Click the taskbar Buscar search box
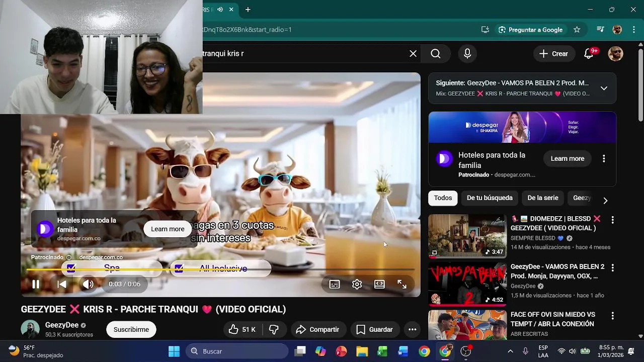The image size is (644, 362). (x=236, y=351)
